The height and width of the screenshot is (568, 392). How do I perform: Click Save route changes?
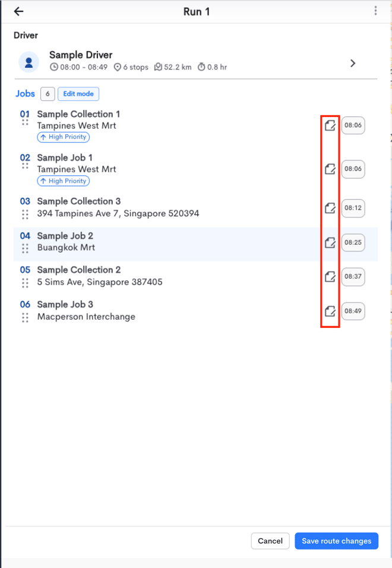click(x=336, y=541)
